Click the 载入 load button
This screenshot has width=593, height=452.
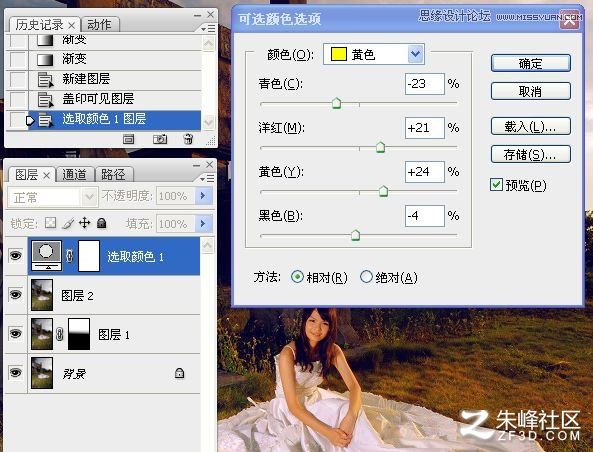(531, 127)
